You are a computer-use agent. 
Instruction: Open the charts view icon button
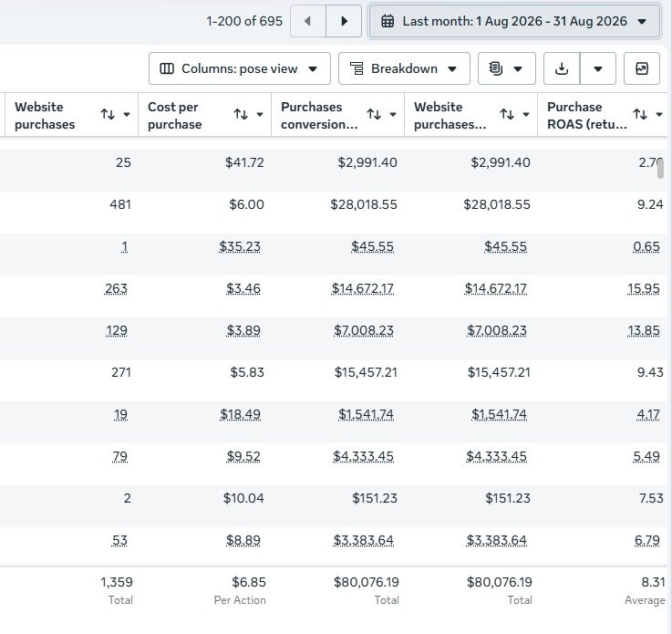point(642,68)
